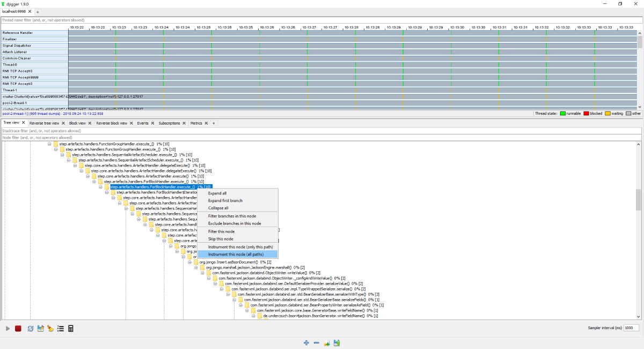Image resolution: width=644 pixels, height=349 pixels.
Task: Close the Reverse tree view tab
Action: pyautogui.click(x=63, y=123)
